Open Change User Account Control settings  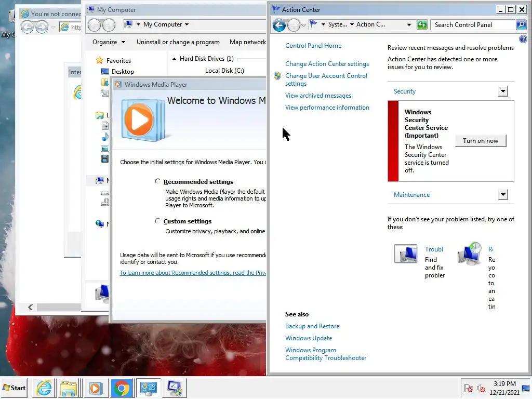326,79
